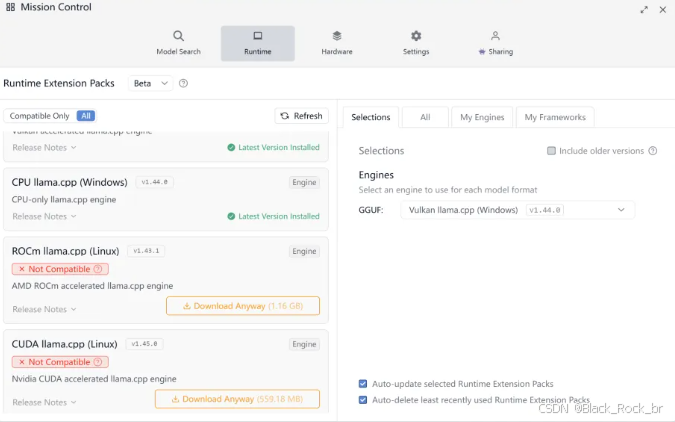Expand the Mission Control window

tap(644, 9)
